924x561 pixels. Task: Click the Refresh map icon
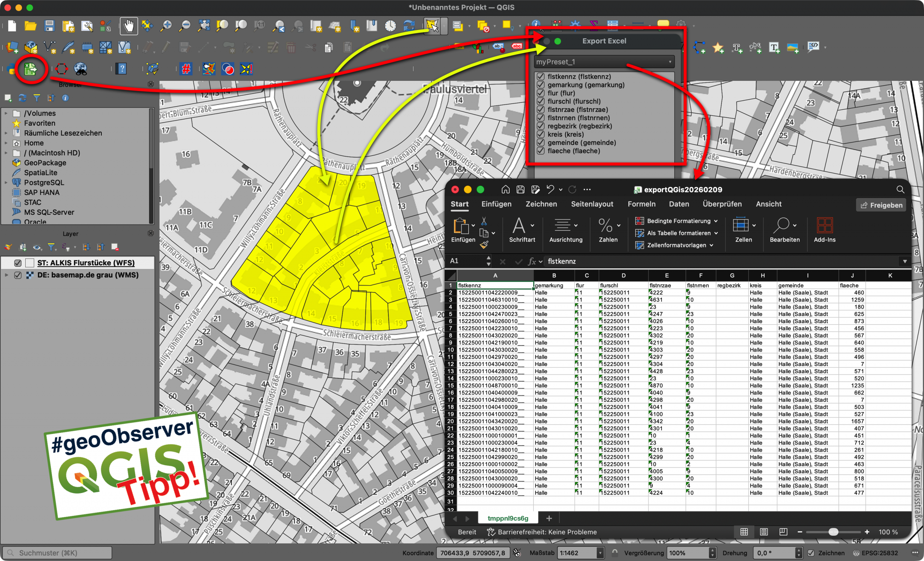pos(409,26)
